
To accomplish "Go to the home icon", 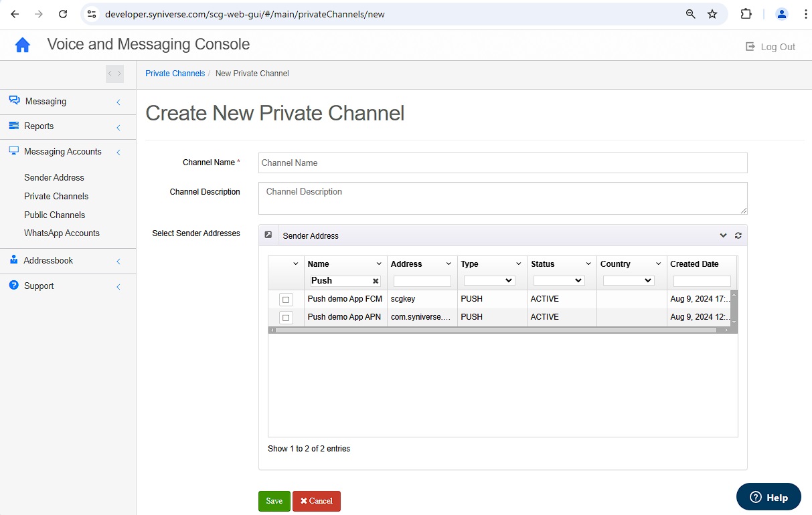I will pos(23,45).
